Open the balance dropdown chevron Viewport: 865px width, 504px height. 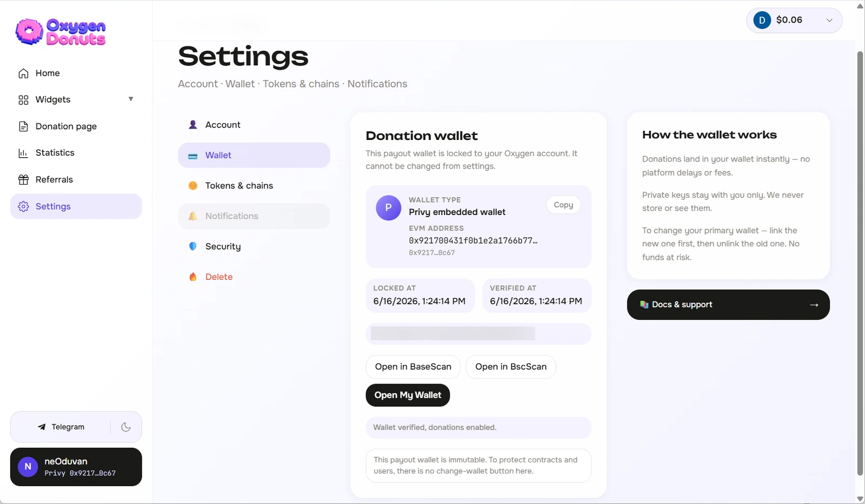(829, 21)
